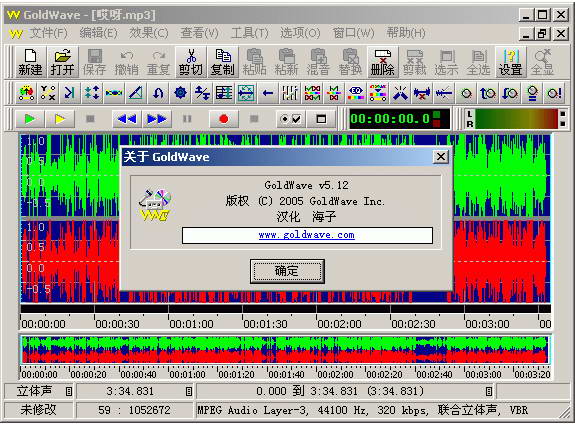Click the overview waveform strip at bottom
This screenshot has width=575, height=424.
[285, 350]
